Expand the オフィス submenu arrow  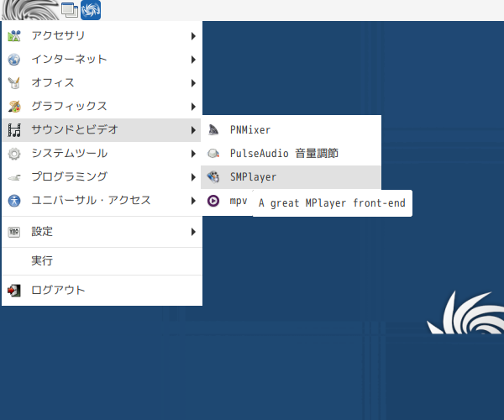pyautogui.click(x=193, y=83)
